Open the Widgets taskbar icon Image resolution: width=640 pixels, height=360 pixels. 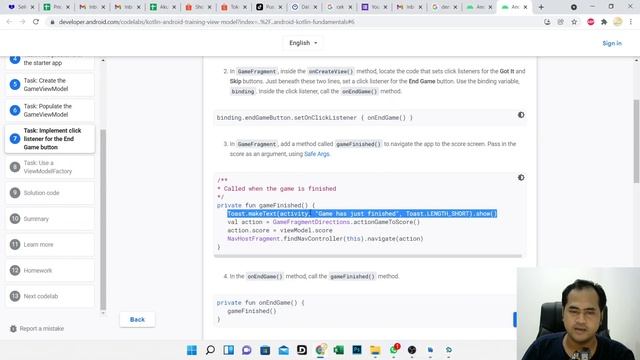pyautogui.click(x=229, y=350)
